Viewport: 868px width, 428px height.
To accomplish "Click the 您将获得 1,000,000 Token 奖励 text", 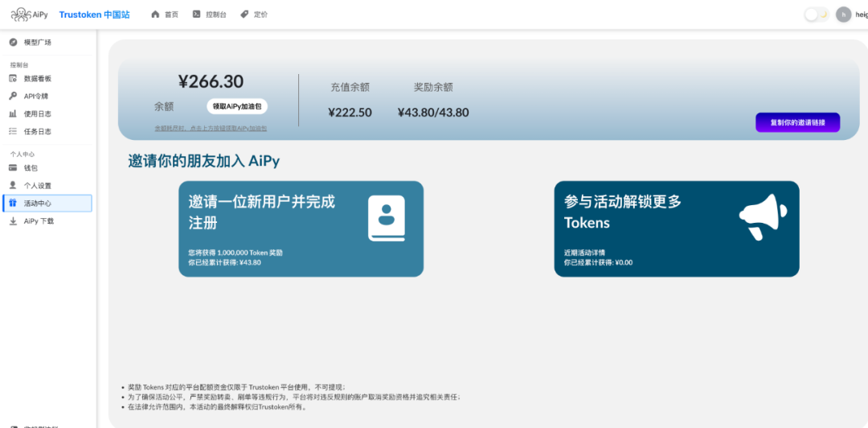I will (235, 253).
